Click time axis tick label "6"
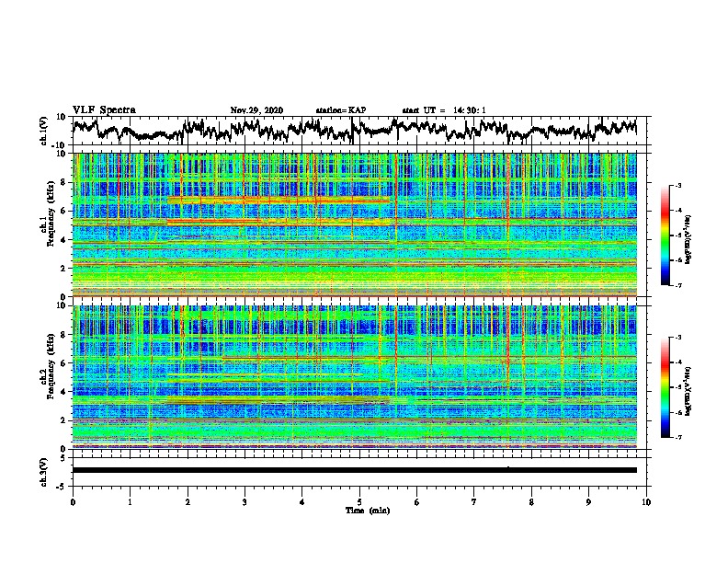This screenshot has width=728, height=563. tap(417, 502)
